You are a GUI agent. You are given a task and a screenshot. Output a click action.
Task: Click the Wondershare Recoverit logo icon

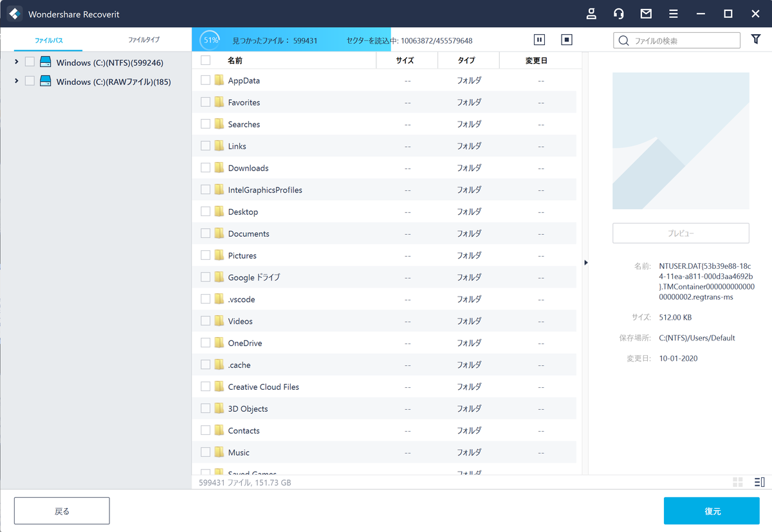click(x=14, y=14)
